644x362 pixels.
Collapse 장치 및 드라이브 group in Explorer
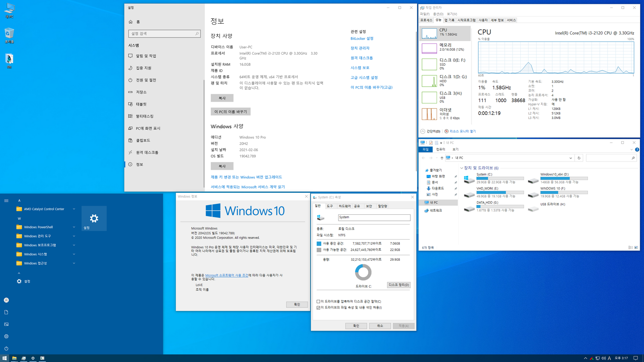(462, 168)
